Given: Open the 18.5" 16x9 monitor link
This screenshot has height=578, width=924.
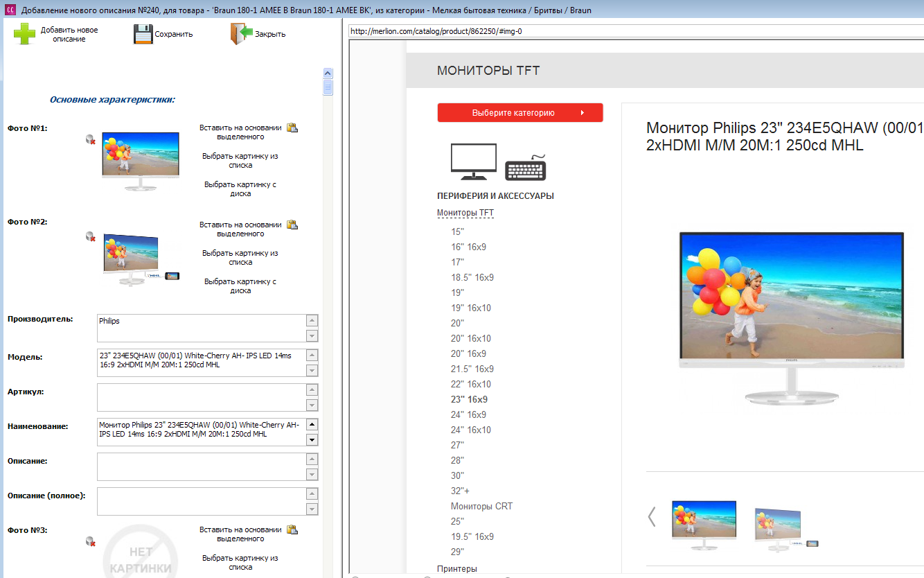Looking at the screenshot, I should 472,277.
